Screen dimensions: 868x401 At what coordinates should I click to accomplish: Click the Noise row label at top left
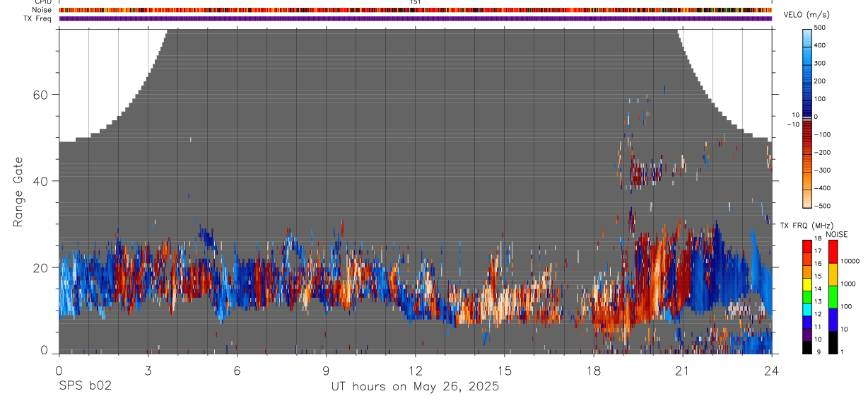click(x=42, y=10)
